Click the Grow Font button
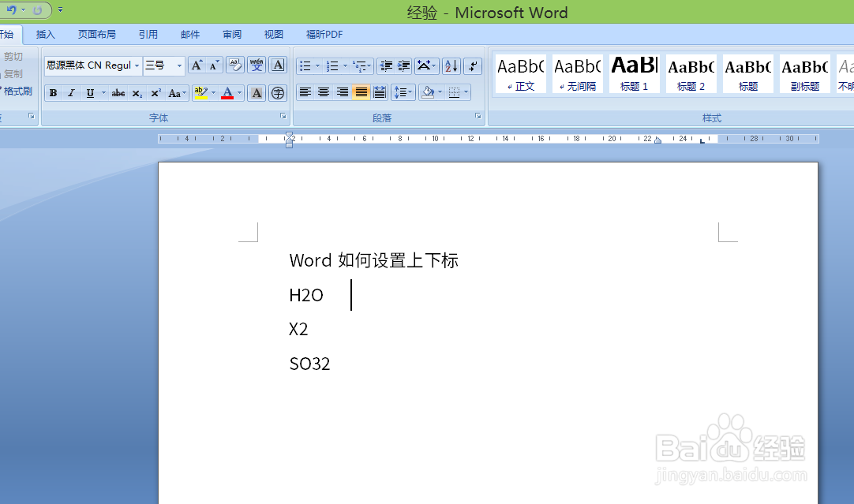854x504 pixels. coord(197,65)
